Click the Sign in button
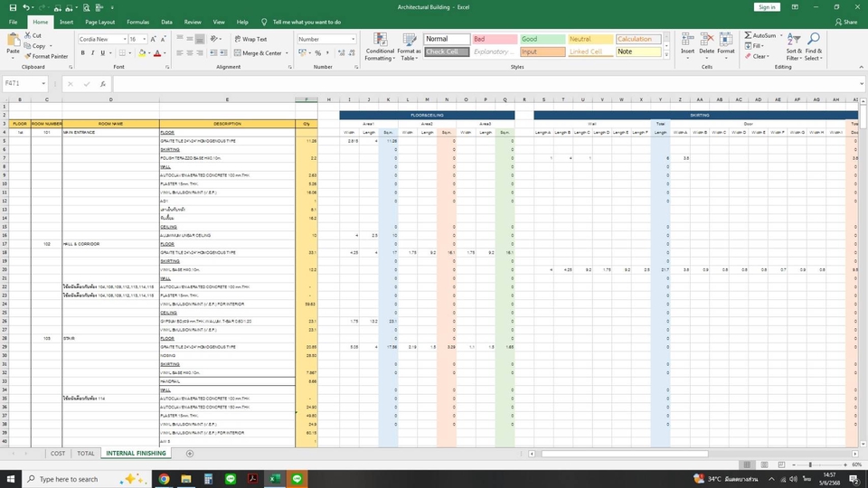The image size is (868, 488). 767,7
